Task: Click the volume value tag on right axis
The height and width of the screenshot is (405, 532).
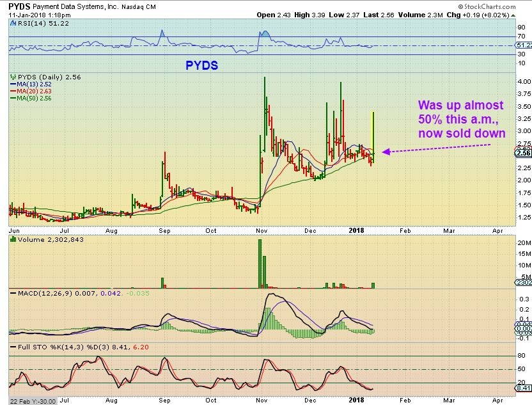Action: click(x=523, y=282)
